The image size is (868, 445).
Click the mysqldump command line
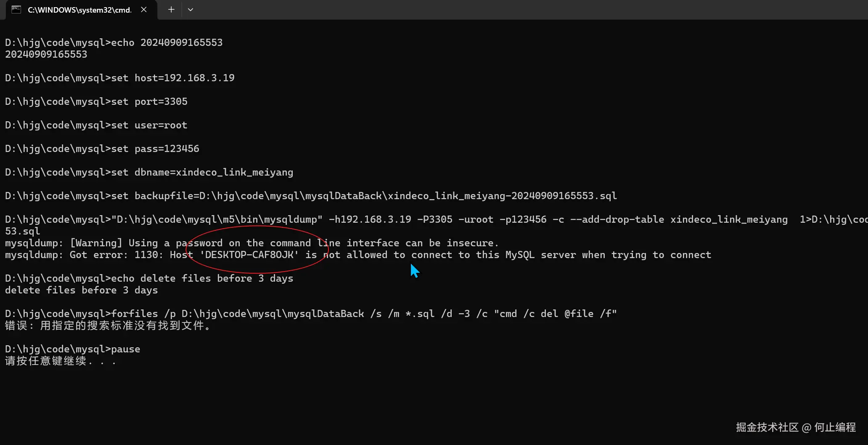(395, 219)
